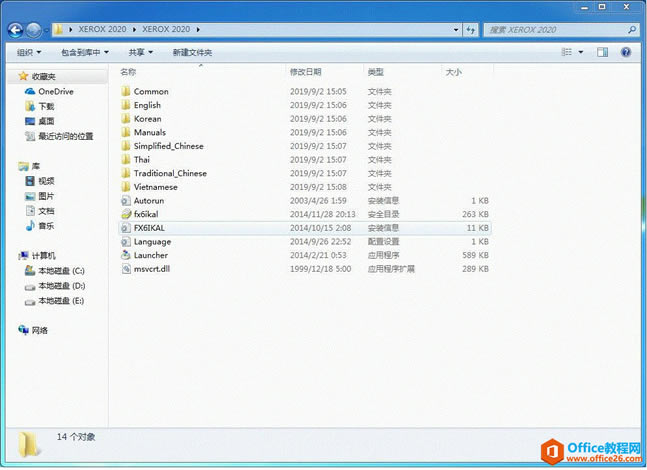This screenshot has height=470, width=647.
Task: Click the 应用程序扩展 type of msvcrt.dll
Action: point(391,269)
